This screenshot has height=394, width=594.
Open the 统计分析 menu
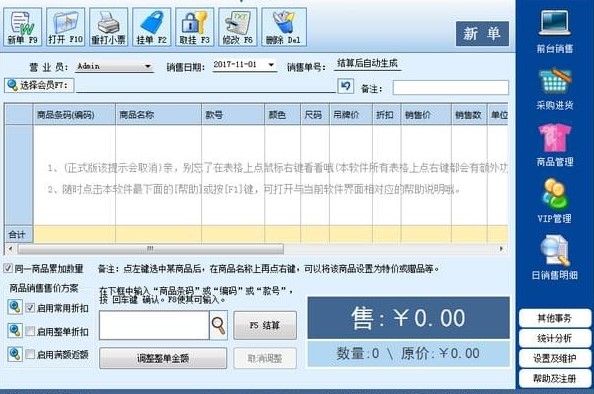coord(555,338)
